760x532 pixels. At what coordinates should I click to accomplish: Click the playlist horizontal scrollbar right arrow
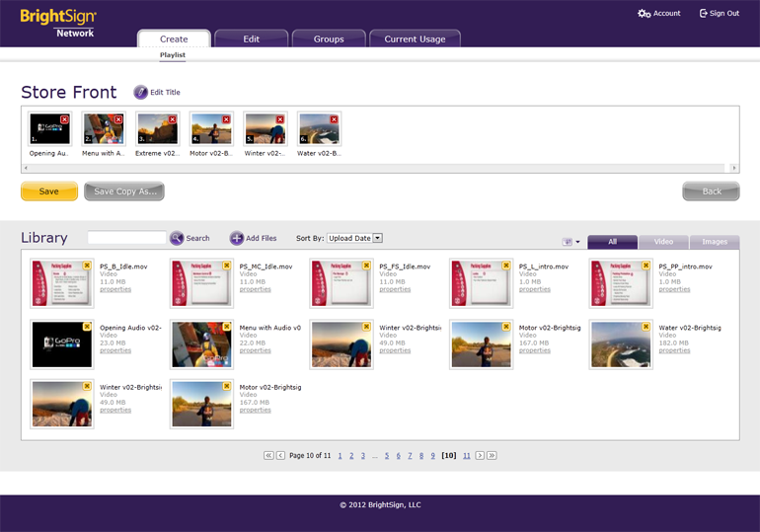[734, 168]
